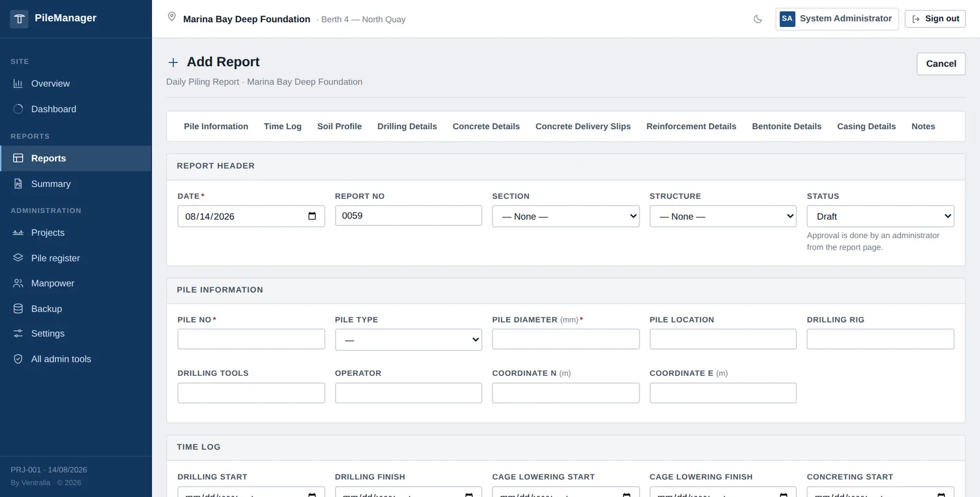Screen dimensions: 980x497
Task: Jump to the Notes tab
Action: click(923, 127)
